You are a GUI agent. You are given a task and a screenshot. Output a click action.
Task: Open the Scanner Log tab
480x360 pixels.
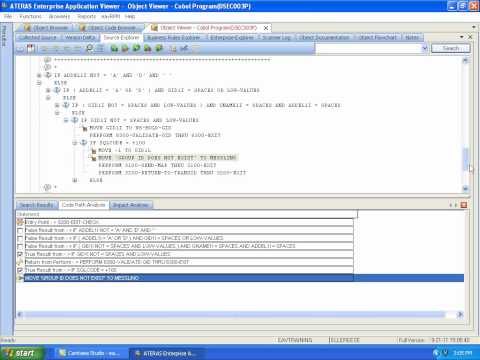point(276,38)
